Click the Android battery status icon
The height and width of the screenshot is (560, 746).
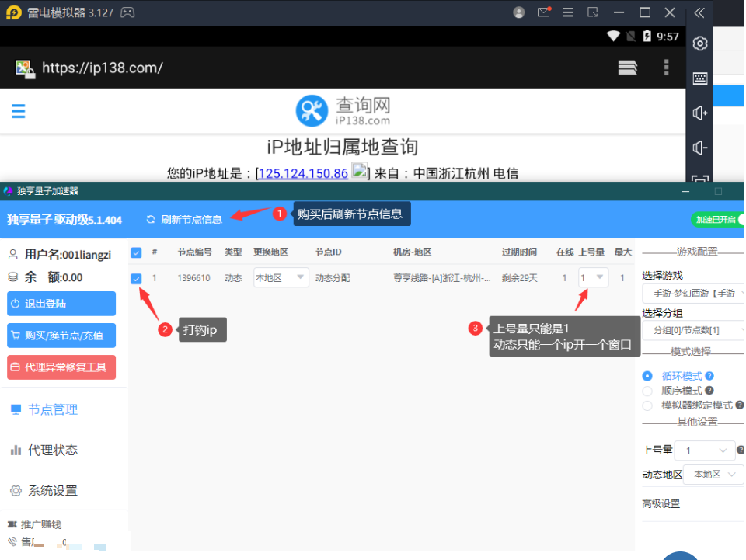coord(647,37)
